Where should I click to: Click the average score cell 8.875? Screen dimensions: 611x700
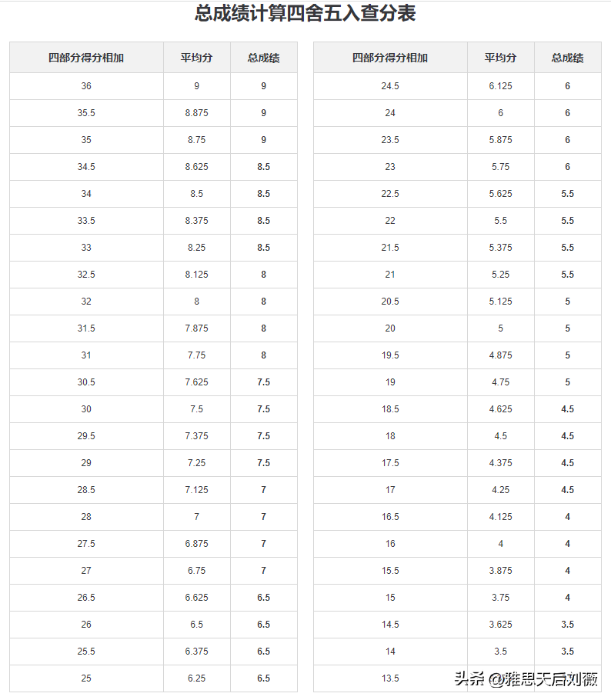click(196, 113)
